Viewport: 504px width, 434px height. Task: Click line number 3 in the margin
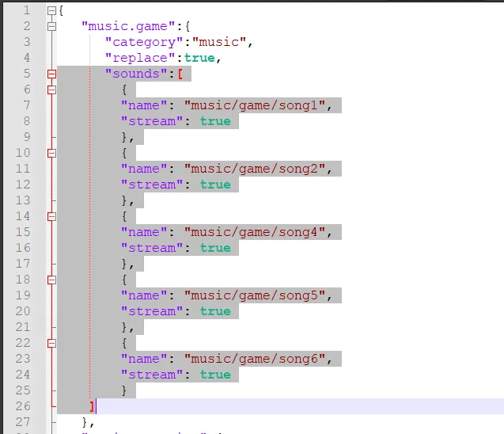[x=26, y=42]
